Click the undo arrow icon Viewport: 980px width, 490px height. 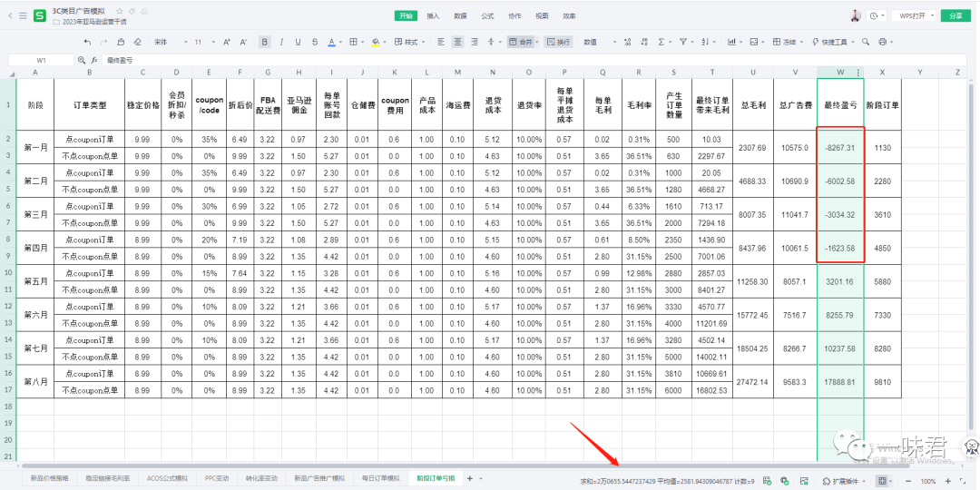click(x=87, y=42)
